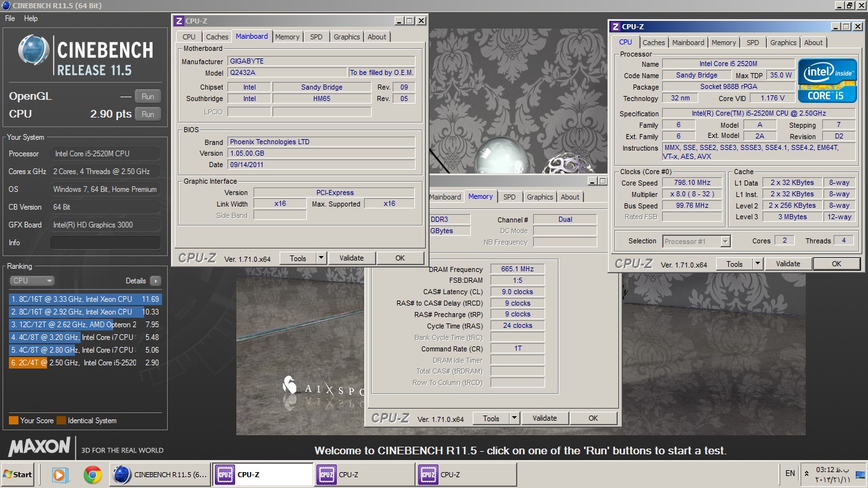Open SPD tab in right CPU-Z window
Screen dimensions: 868x488
coord(753,43)
